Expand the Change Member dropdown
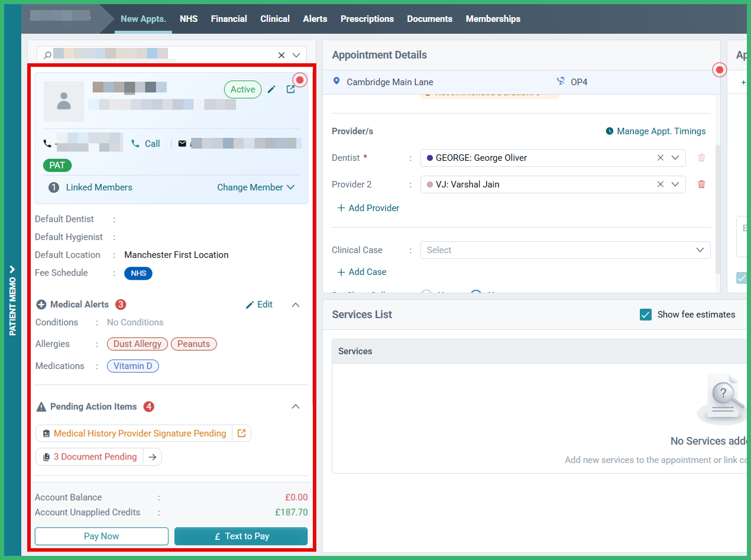Screen dimensions: 751x560 point(256,187)
